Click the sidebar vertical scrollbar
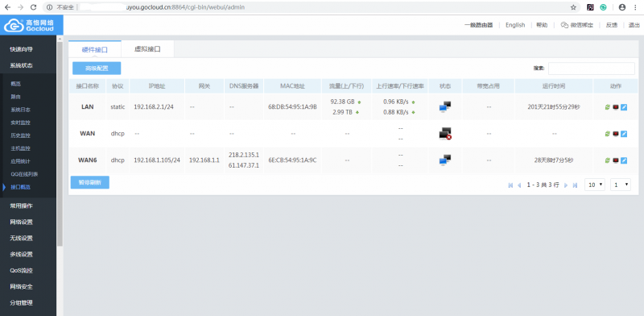The image size is (644, 316). click(x=60, y=144)
